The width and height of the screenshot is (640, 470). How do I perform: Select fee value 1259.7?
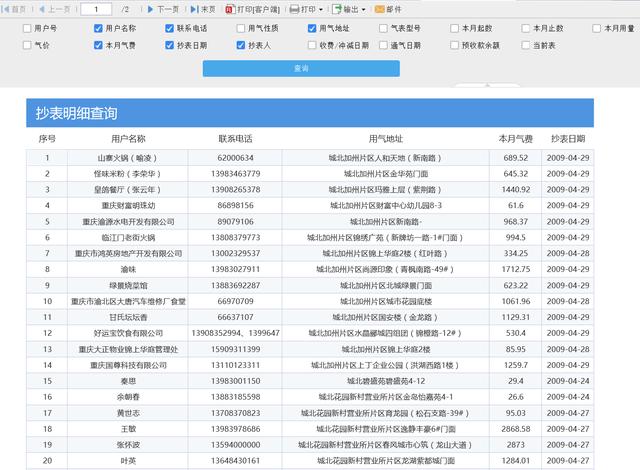pyautogui.click(x=516, y=365)
